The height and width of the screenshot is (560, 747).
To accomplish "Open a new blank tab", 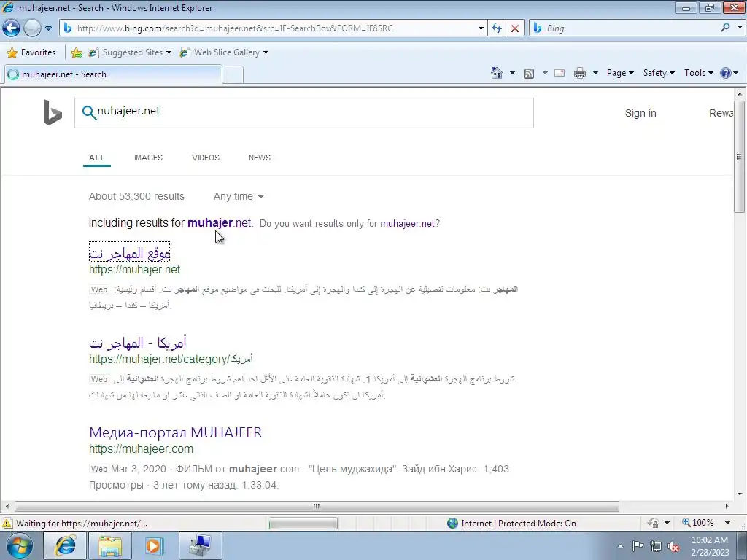I will click(233, 75).
